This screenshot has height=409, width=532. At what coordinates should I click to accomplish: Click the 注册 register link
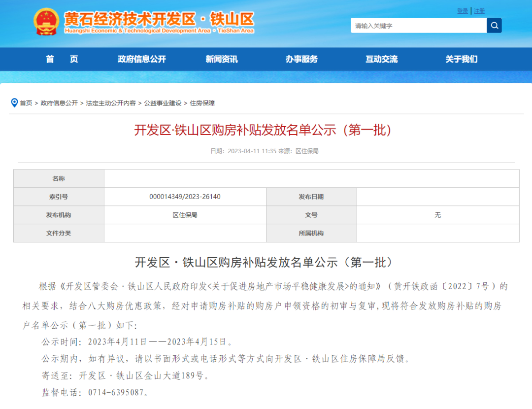coord(479,11)
